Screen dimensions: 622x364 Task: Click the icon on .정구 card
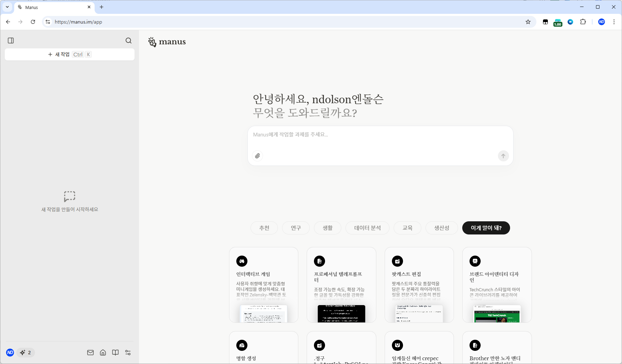[x=319, y=345]
